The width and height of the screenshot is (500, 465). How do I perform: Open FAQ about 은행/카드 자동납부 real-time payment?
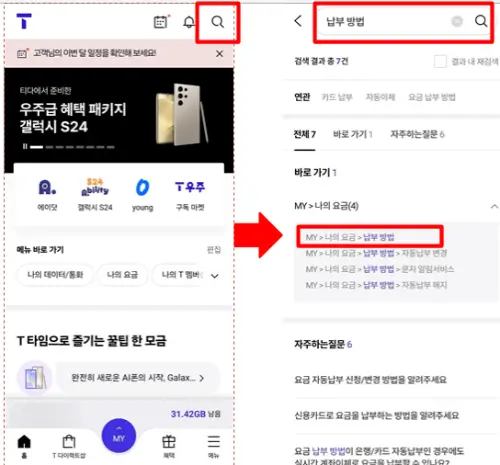pos(379,456)
